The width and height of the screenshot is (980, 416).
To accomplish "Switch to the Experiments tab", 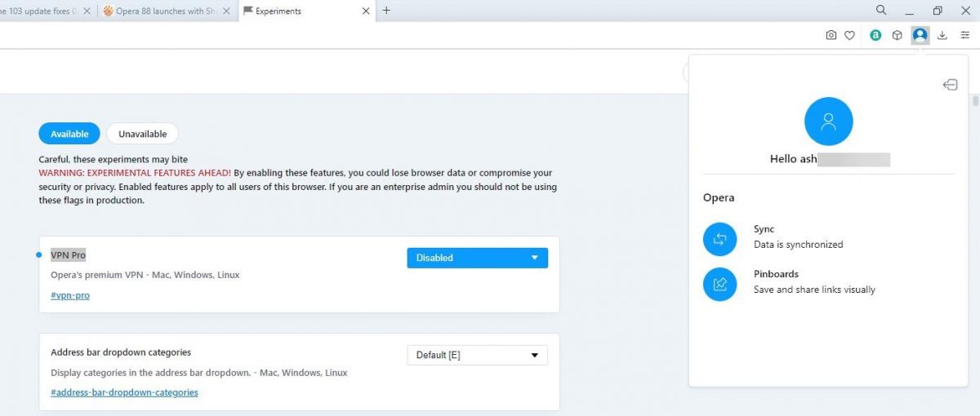I will point(306,11).
